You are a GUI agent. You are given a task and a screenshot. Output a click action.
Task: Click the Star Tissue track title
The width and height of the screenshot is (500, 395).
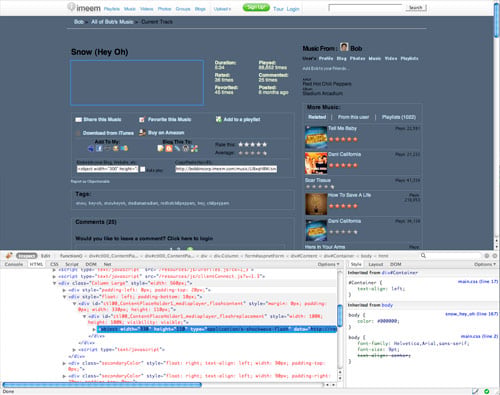[318, 180]
